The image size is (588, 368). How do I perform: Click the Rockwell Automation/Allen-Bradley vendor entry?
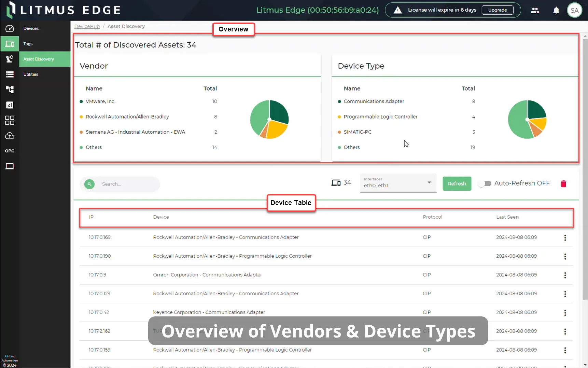click(127, 117)
